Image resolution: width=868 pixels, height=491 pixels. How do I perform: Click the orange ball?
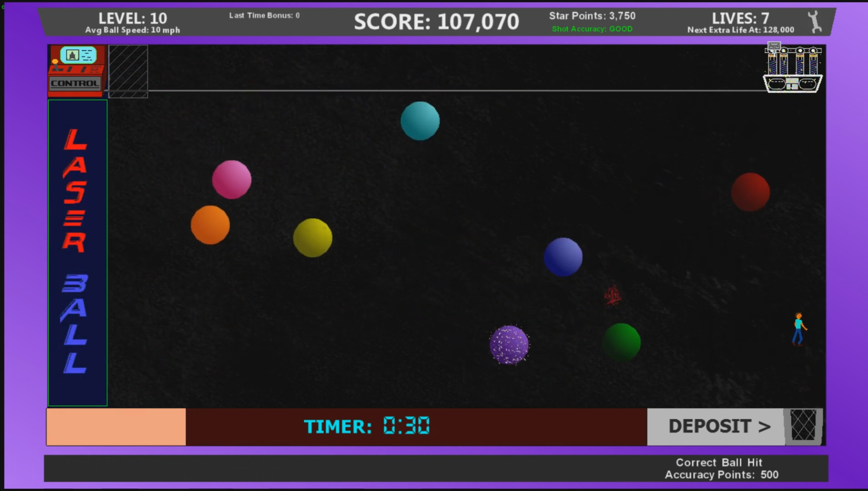pyautogui.click(x=210, y=225)
